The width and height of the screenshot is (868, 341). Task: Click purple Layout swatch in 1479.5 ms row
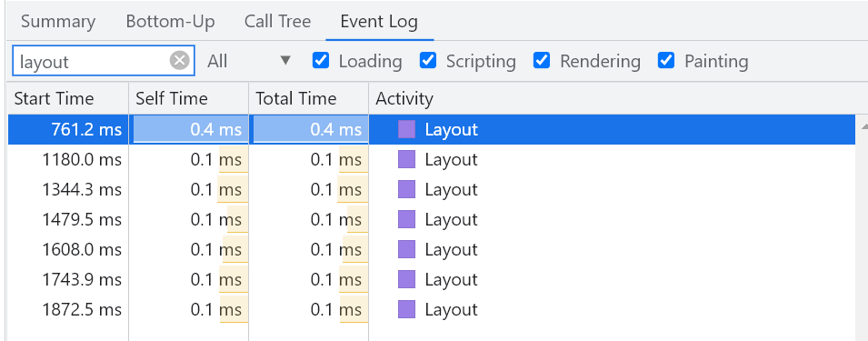pos(406,220)
